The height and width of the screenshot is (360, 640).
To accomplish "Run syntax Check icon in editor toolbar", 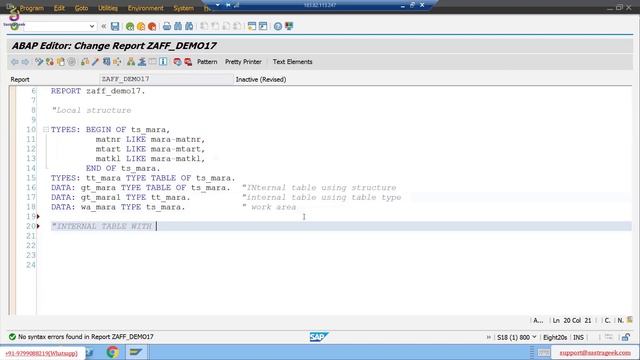I will click(84, 62).
